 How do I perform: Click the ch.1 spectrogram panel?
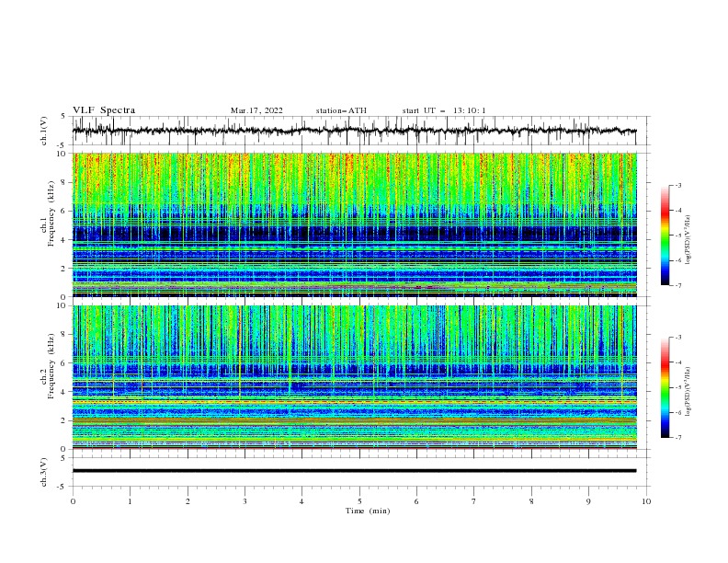coord(354,224)
